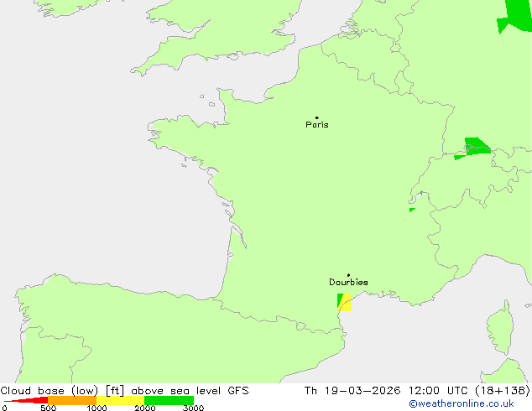
Task: Click the Dourbies city label
Action: [348, 282]
